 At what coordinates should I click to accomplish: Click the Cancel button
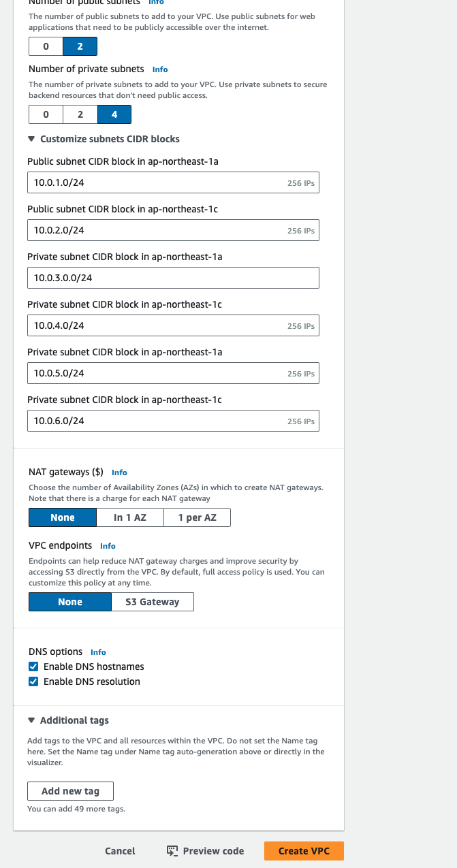120,851
